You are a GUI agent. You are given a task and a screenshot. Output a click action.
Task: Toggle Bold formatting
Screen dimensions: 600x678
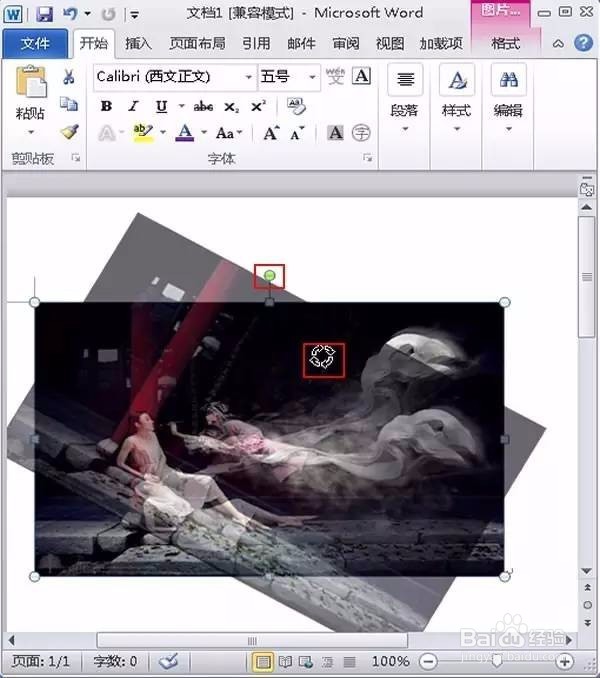point(106,106)
